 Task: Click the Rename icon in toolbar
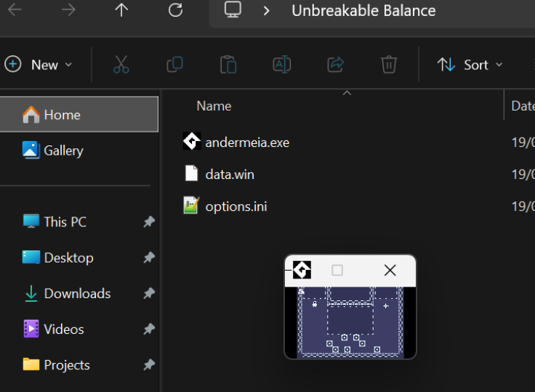(x=281, y=65)
